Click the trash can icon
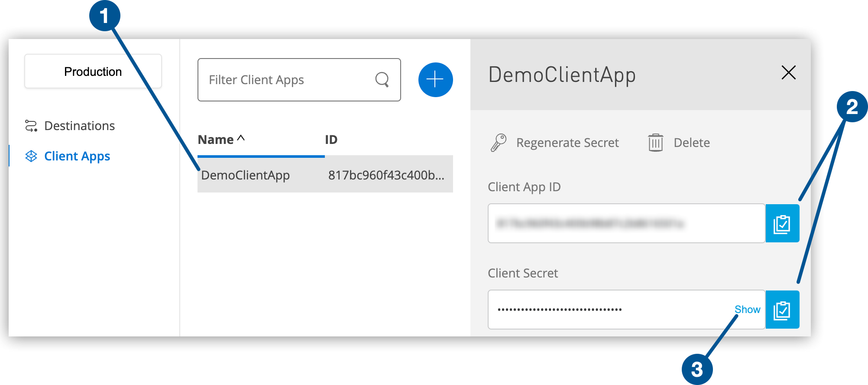Image resolution: width=868 pixels, height=385 pixels. tap(655, 143)
